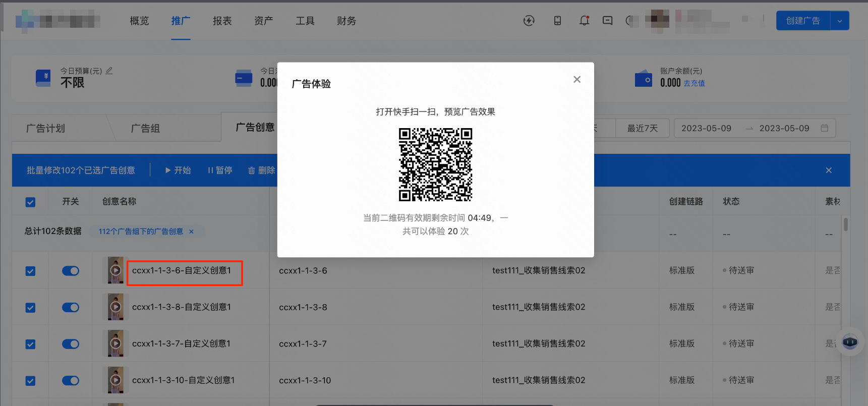
Task: Click creative name ccxx1-1-3-10-自定义创意1
Action: click(184, 380)
